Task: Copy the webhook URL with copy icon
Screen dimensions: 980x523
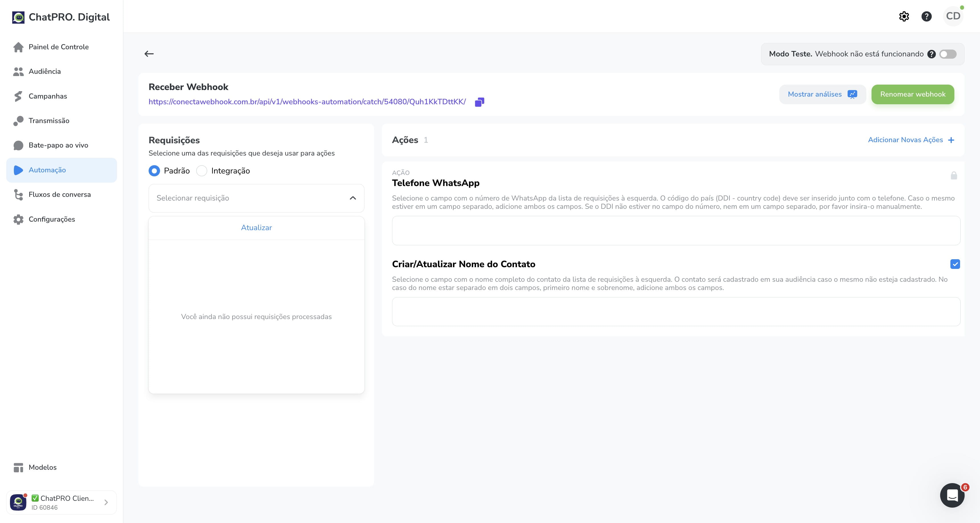Action: point(479,102)
